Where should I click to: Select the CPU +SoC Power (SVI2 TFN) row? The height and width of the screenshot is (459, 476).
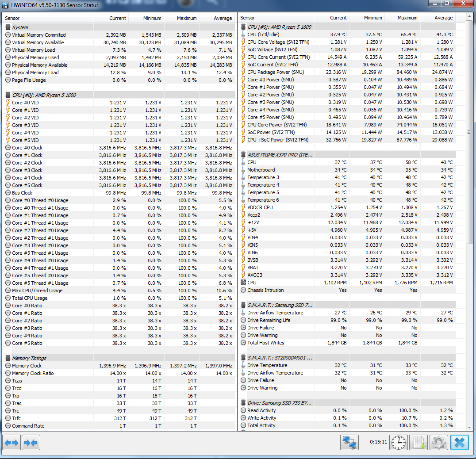[347, 140]
